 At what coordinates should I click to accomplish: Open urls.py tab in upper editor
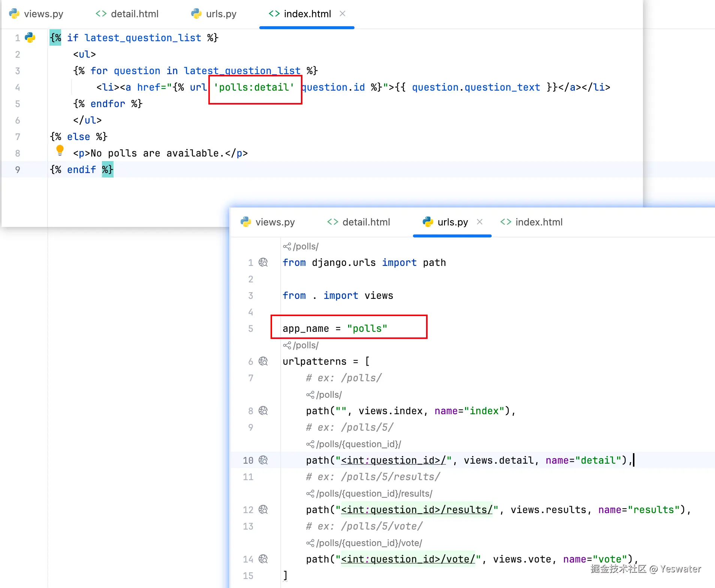(214, 14)
